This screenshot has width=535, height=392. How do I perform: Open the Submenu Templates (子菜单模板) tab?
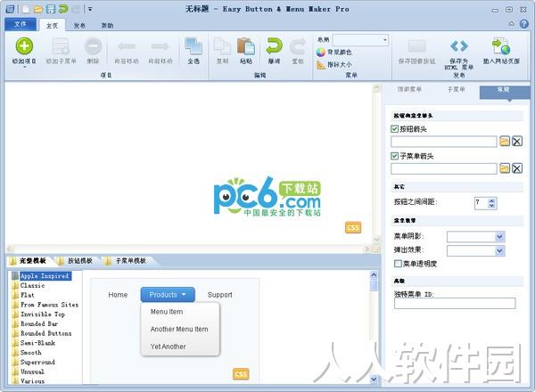[x=127, y=261]
